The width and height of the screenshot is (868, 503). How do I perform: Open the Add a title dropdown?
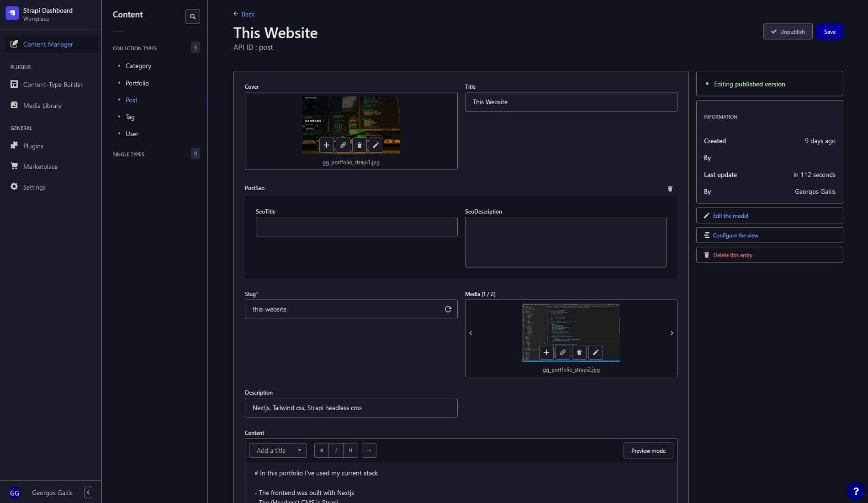[278, 450]
